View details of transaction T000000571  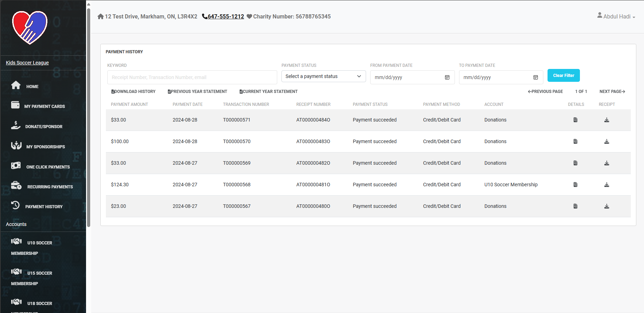pyautogui.click(x=575, y=120)
